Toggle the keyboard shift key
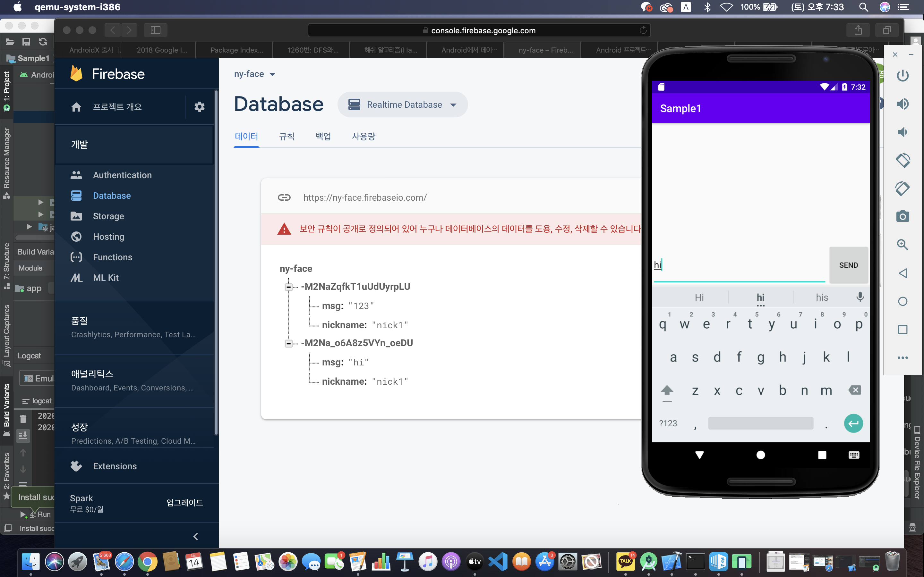The image size is (924, 577). point(667,390)
